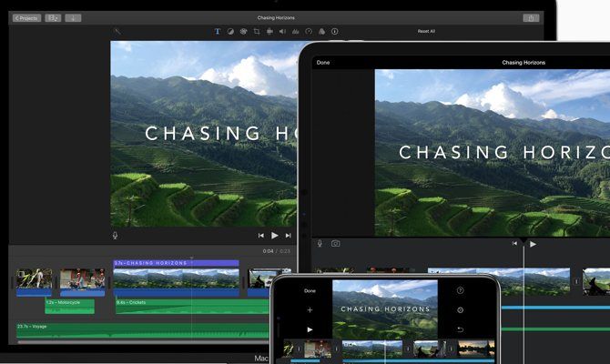Tap the camera icon on iPad

335,243
